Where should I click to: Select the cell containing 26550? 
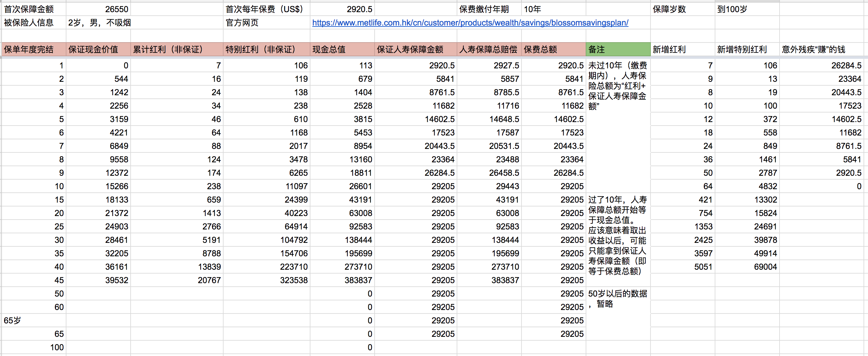point(98,9)
